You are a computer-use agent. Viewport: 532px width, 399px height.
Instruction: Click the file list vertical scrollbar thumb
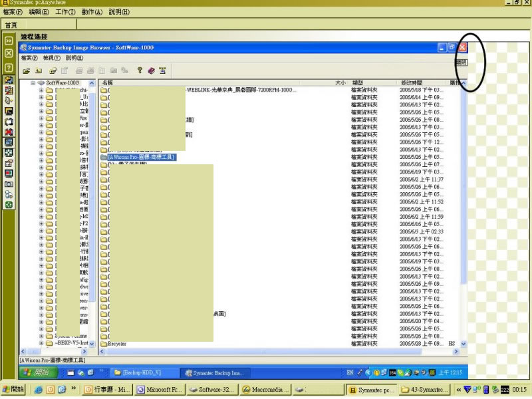pos(464,185)
